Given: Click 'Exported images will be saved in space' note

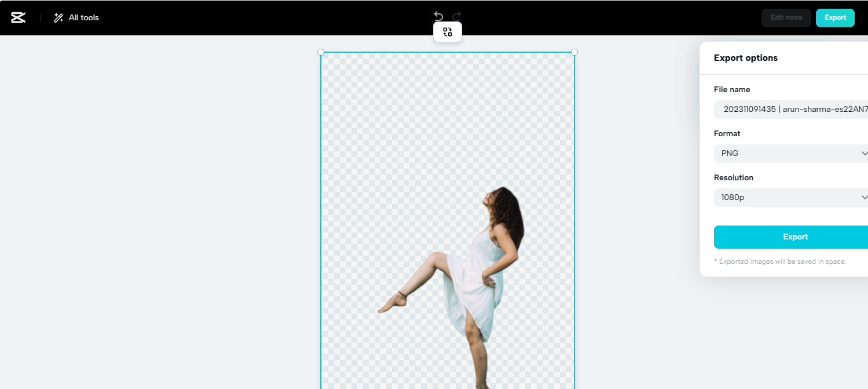Looking at the screenshot, I should click(780, 261).
